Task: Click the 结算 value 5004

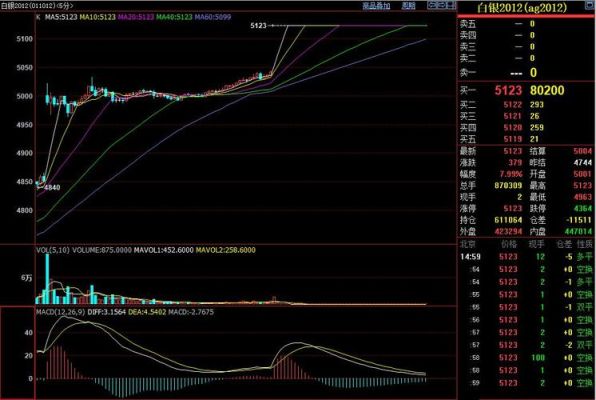Action: (583, 151)
